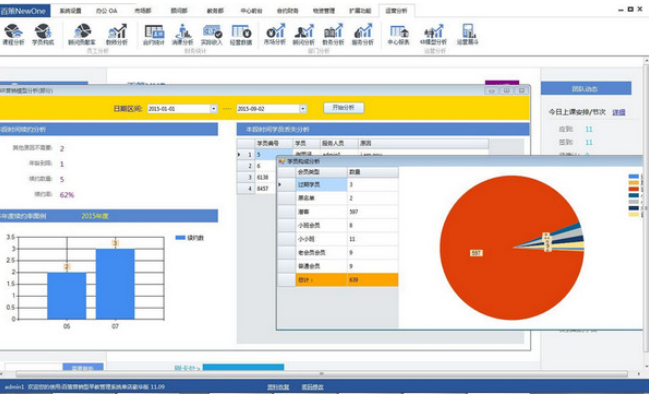This screenshot has height=395, width=649.
Task: Select the yellow legend swatch in the pie chart
Action: [633, 214]
